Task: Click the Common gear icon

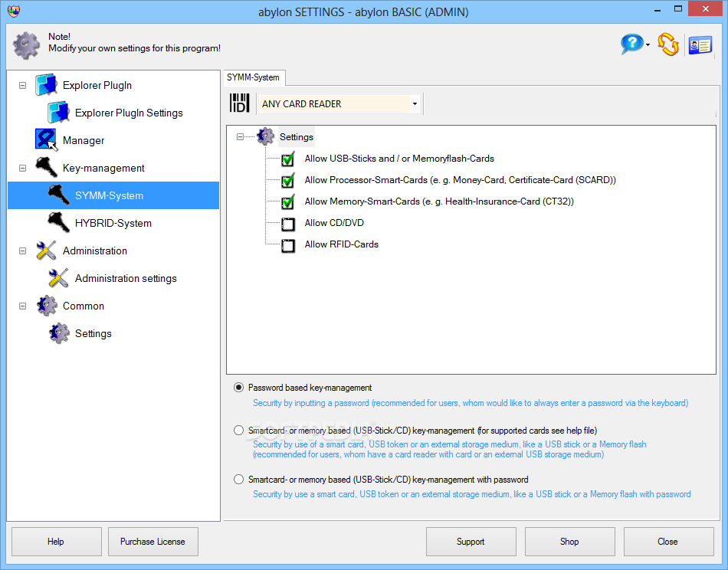Action: click(47, 306)
